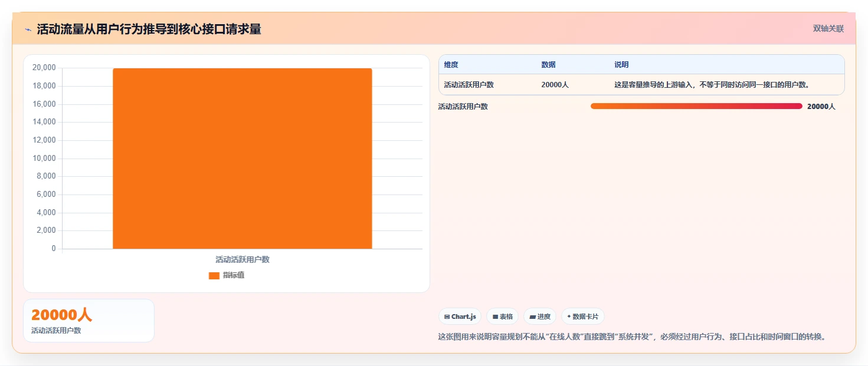Click the title 活动流量从用户行为推导到核心接口请求量

click(149, 29)
